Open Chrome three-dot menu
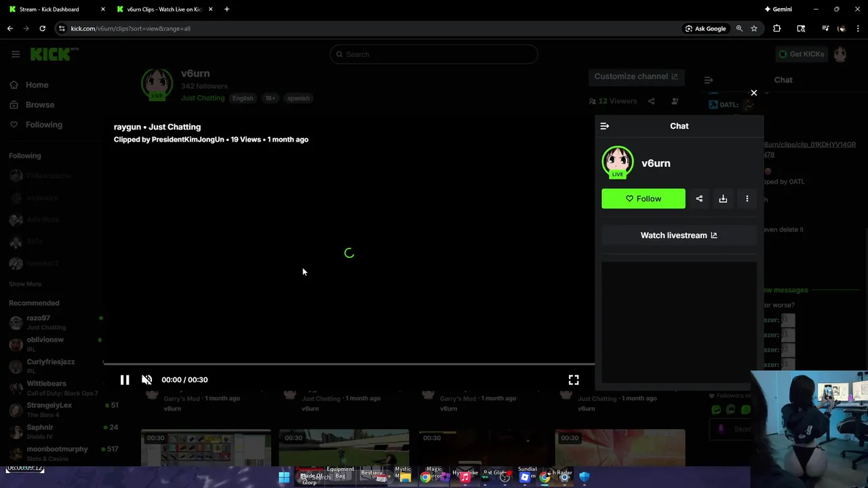Screen dimensions: 868x488 tap(857, 28)
